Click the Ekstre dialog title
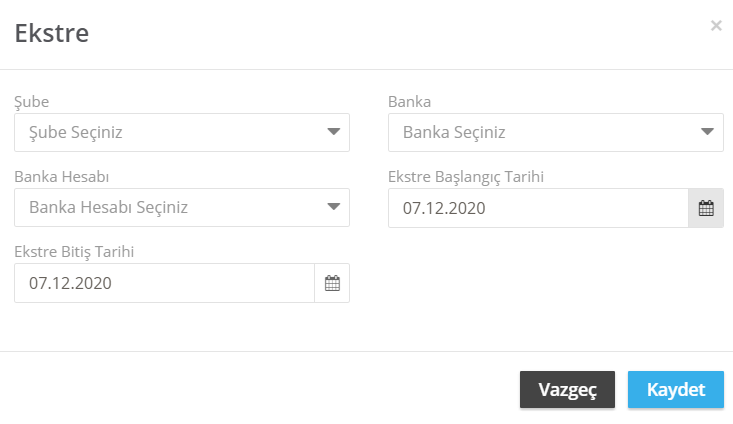The height and width of the screenshot is (424, 733). (52, 33)
